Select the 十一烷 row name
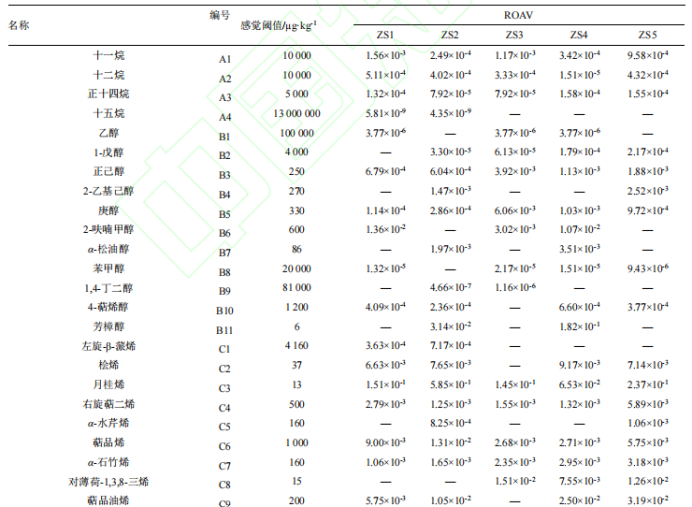692x507 pixels. pos(109,55)
